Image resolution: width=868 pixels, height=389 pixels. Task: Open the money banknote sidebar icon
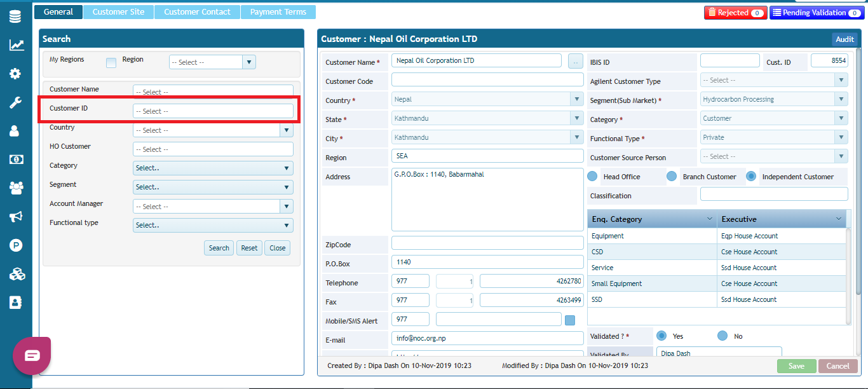coord(16,160)
